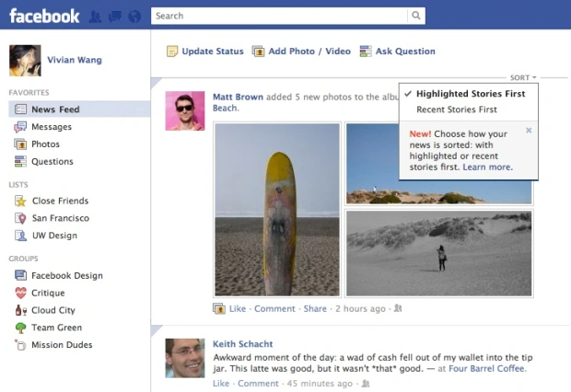Click the Close Friends star icon
Viewport: 571px width, 392px height.
(21, 201)
